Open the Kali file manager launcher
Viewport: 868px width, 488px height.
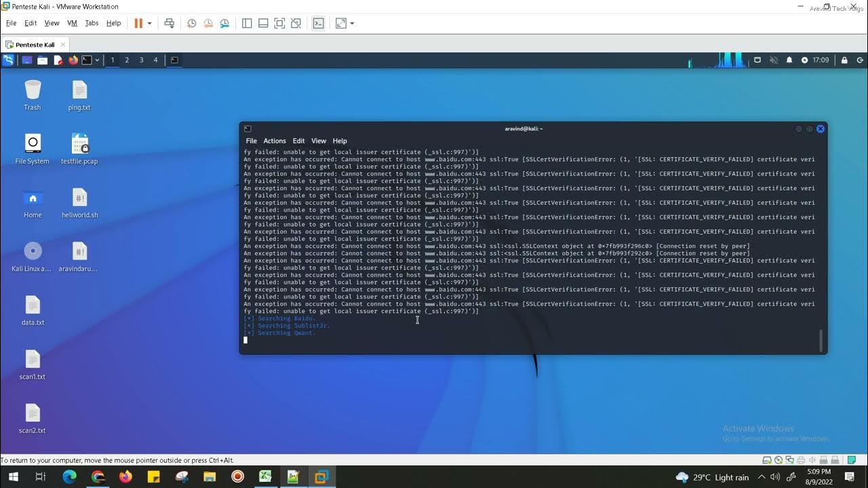point(42,60)
